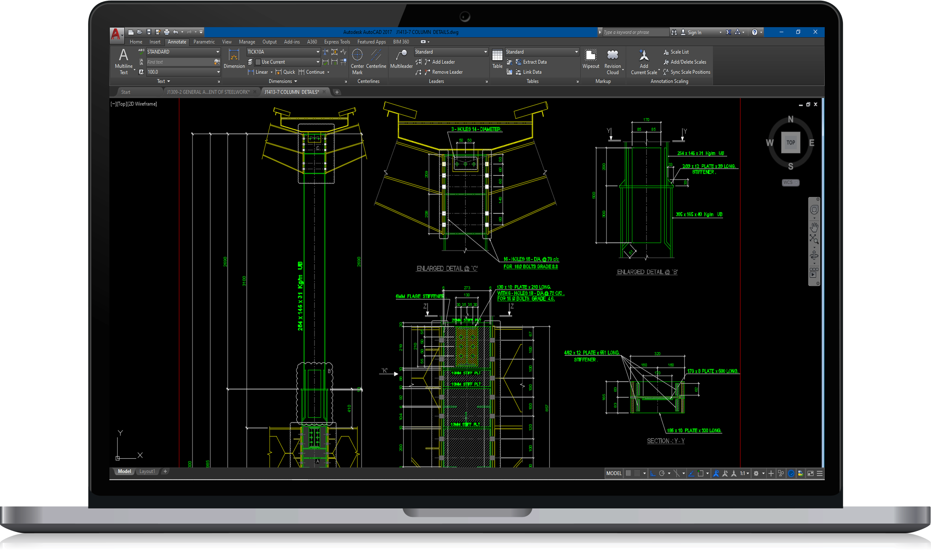Click the Center Mark tool

click(x=357, y=61)
